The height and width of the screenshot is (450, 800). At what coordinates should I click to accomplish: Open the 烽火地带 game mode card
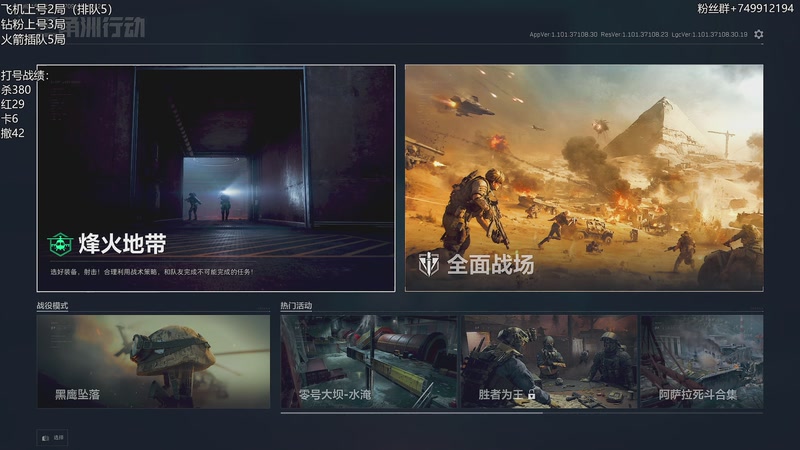(216, 178)
